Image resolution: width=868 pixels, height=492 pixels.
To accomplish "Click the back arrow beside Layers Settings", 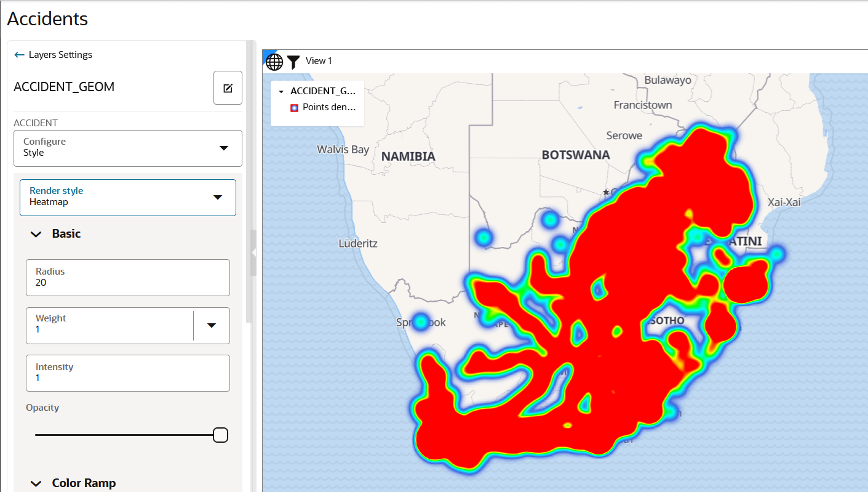I will tap(18, 54).
